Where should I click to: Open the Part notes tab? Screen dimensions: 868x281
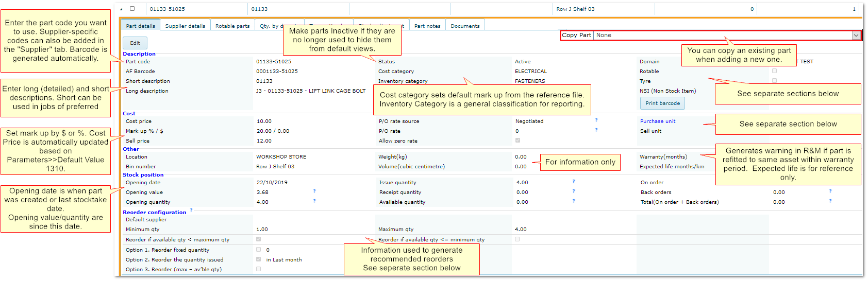pos(427,26)
